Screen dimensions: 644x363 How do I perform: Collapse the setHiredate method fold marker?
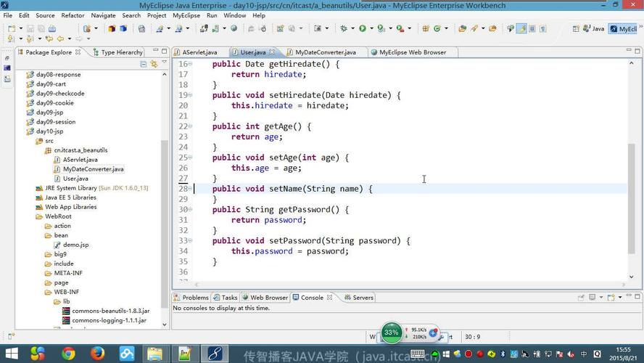click(191, 95)
